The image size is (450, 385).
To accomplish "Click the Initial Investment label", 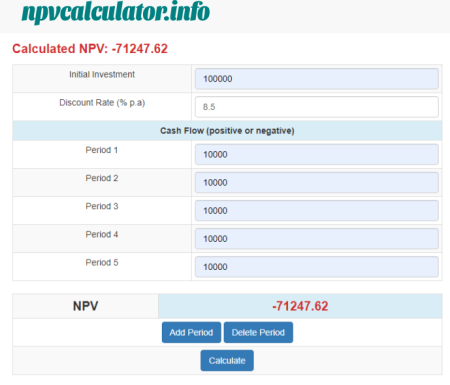I will [x=102, y=74].
